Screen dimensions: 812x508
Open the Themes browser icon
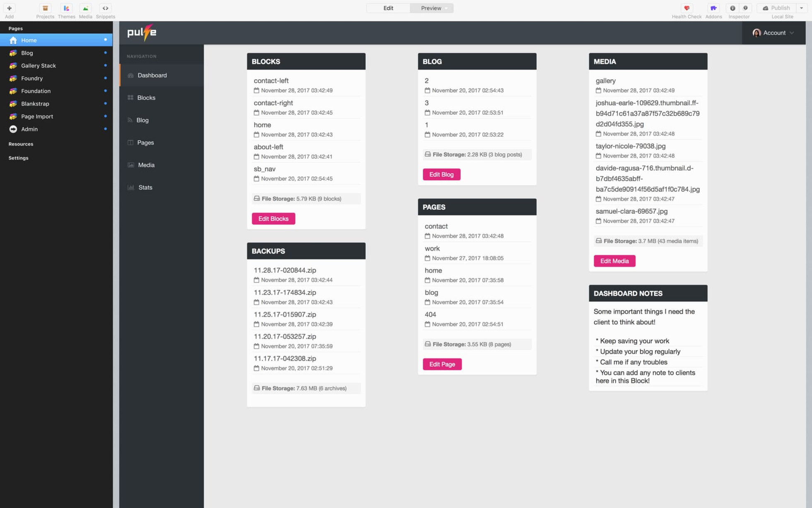[66, 8]
